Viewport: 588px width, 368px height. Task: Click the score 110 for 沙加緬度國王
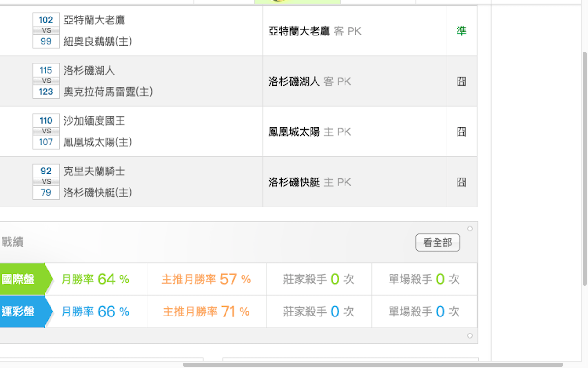point(46,121)
